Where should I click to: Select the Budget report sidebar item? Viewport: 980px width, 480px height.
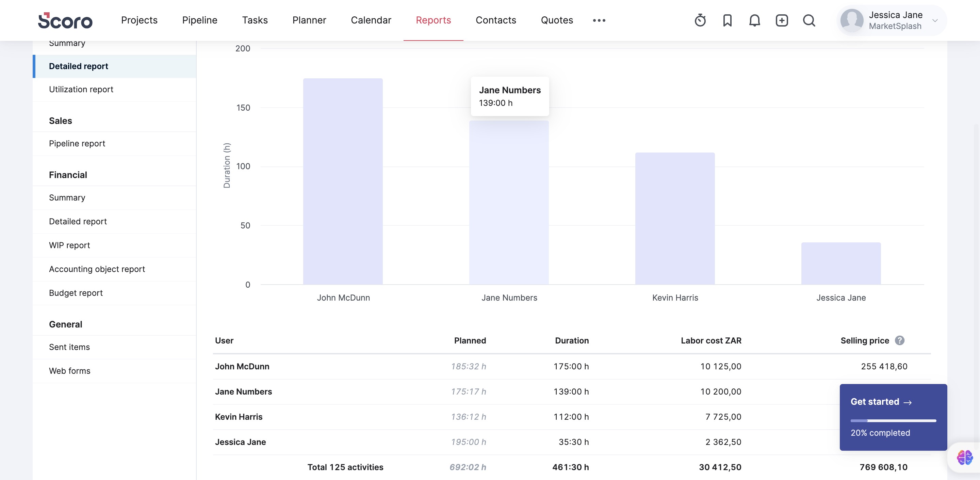click(76, 293)
